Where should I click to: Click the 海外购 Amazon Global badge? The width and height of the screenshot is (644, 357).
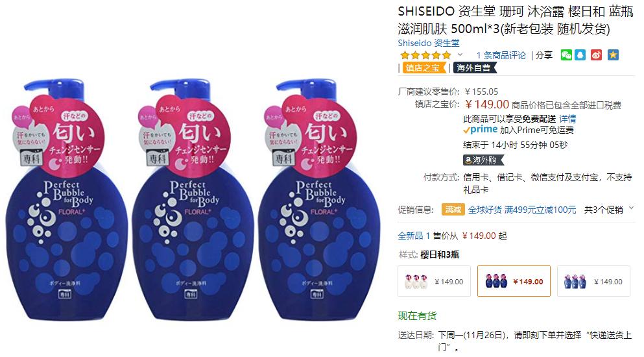(483, 160)
